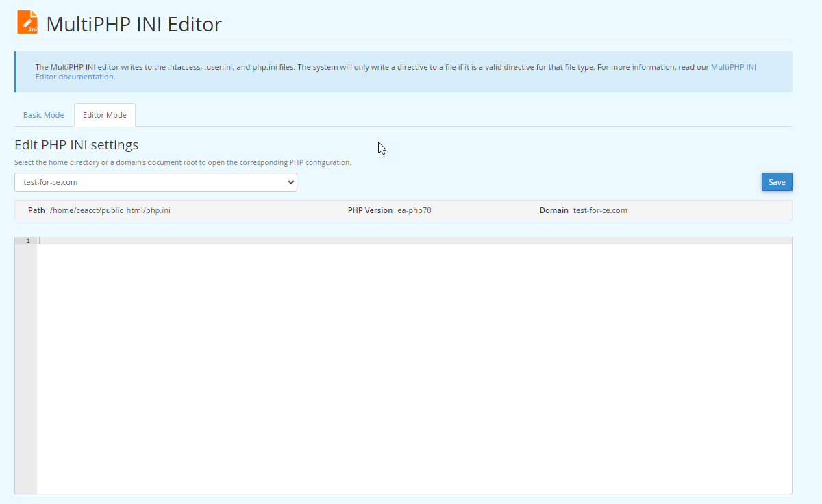The width and height of the screenshot is (822, 504).
Task: Click the bold PHP Version label
Action: coord(370,210)
